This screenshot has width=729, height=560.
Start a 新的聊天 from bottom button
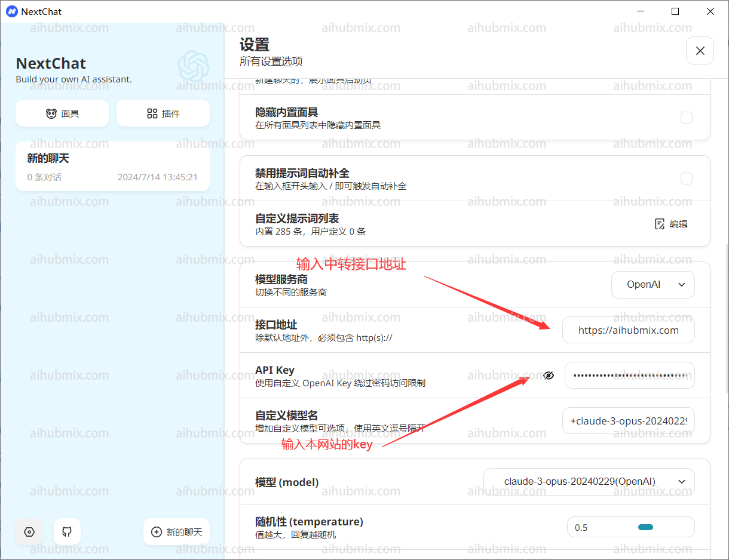pos(176,532)
